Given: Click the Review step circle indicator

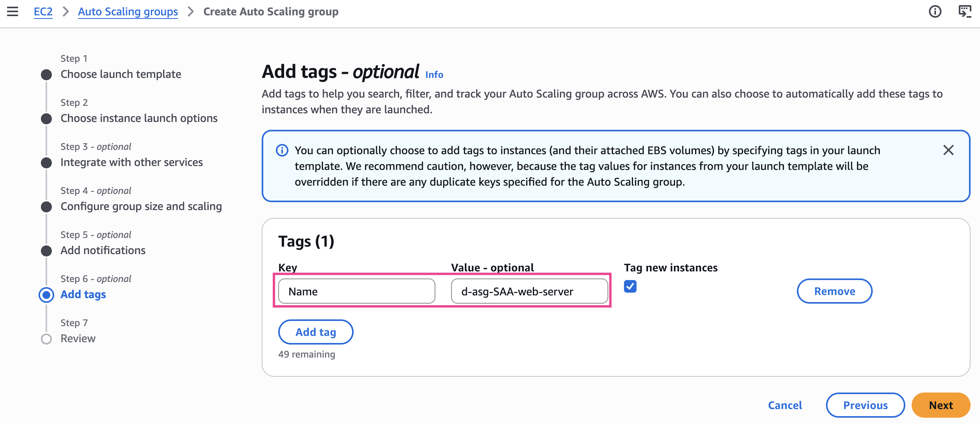Looking at the screenshot, I should [46, 339].
